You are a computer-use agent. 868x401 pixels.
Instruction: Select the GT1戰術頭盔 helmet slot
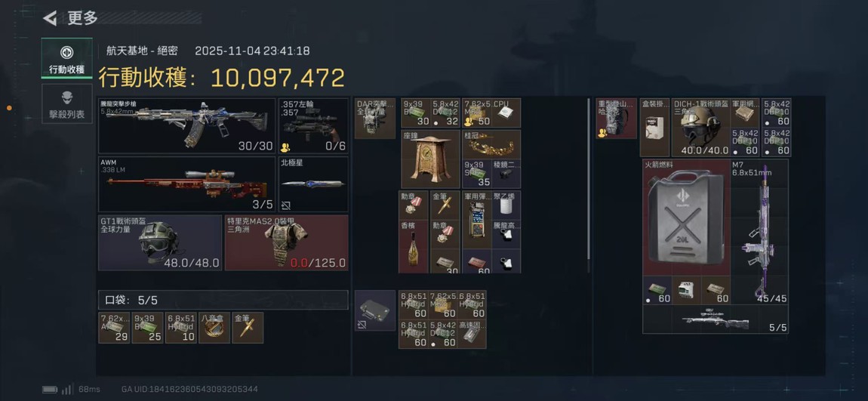pyautogui.click(x=160, y=242)
